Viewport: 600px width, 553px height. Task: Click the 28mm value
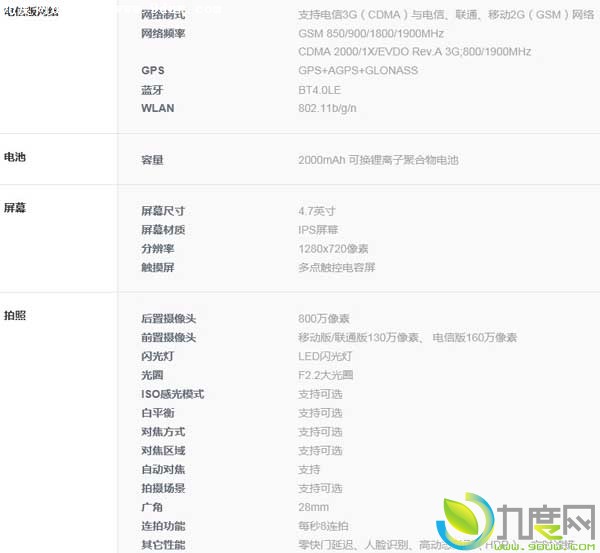(x=313, y=507)
